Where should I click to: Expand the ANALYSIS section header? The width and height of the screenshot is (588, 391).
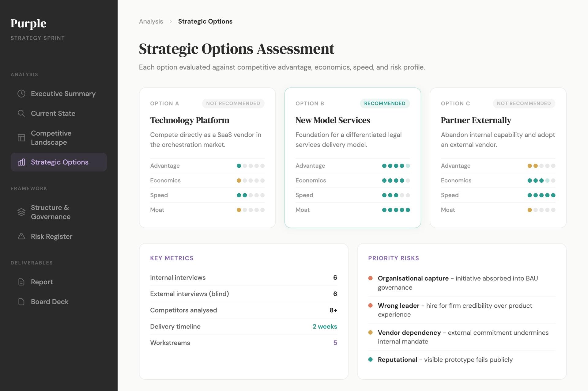click(24, 74)
